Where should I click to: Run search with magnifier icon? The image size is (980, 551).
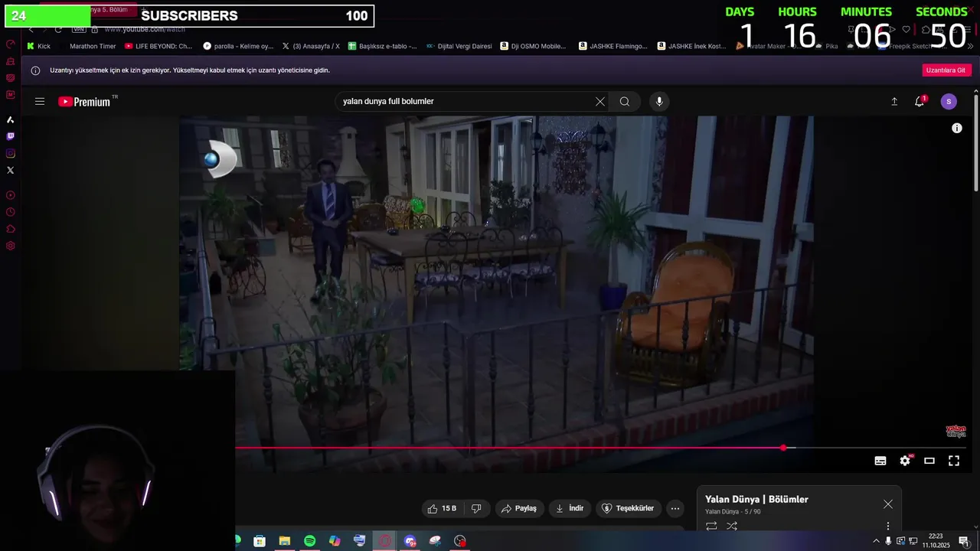pyautogui.click(x=625, y=101)
